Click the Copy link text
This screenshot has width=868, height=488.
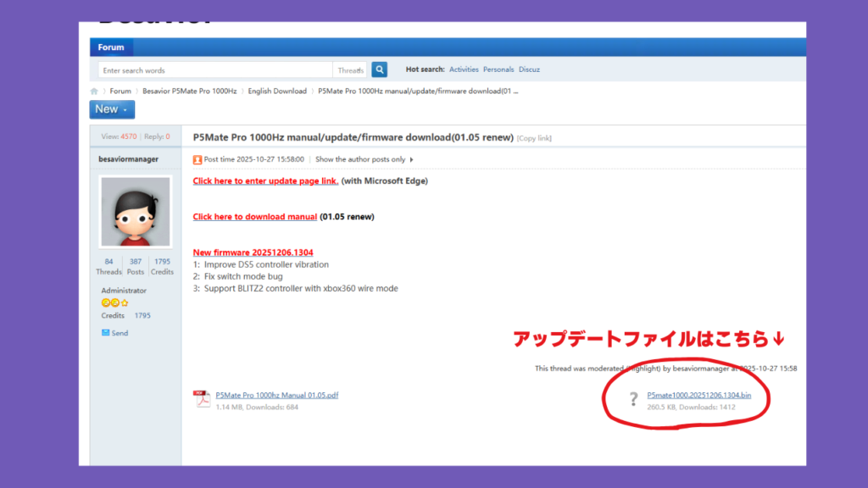click(534, 138)
